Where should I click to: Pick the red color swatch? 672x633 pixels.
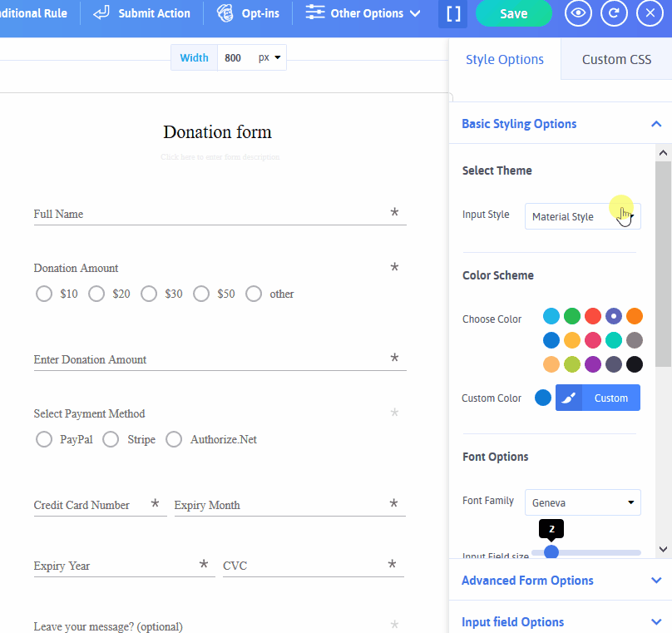click(592, 316)
